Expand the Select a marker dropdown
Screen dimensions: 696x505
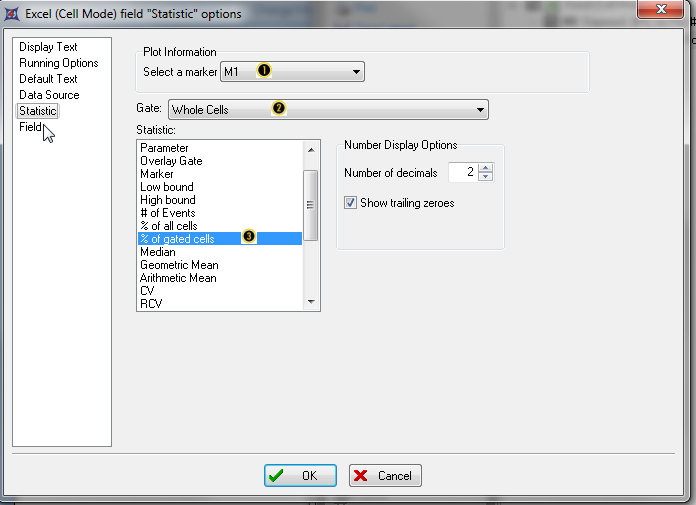(293, 72)
